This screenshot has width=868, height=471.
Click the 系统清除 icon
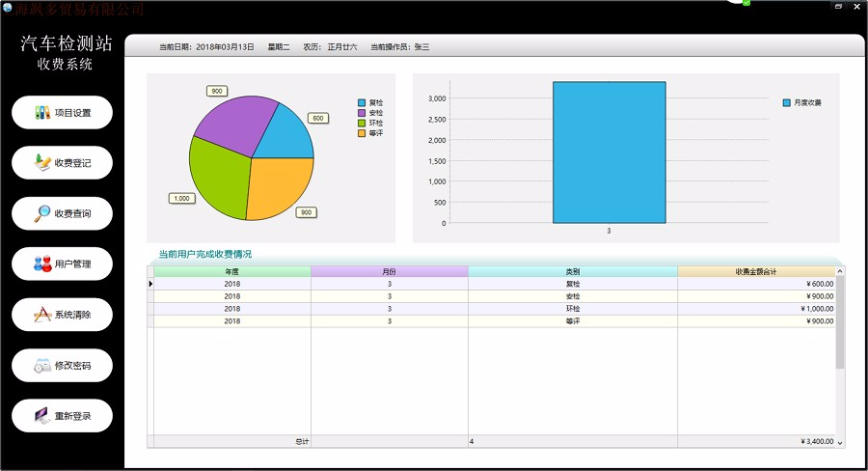pos(41,315)
